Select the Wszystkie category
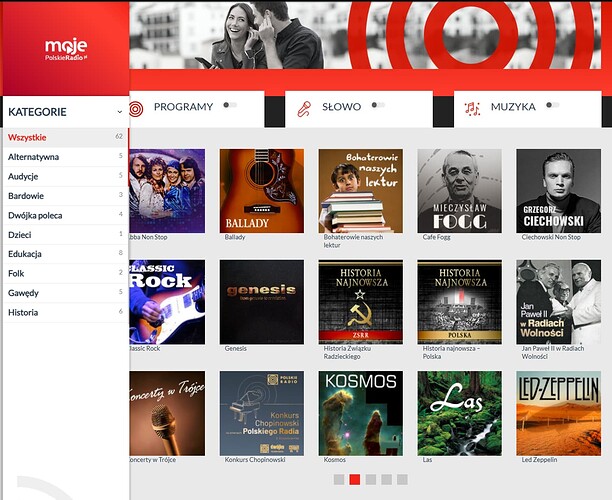The height and width of the screenshot is (500, 612). tap(28, 137)
